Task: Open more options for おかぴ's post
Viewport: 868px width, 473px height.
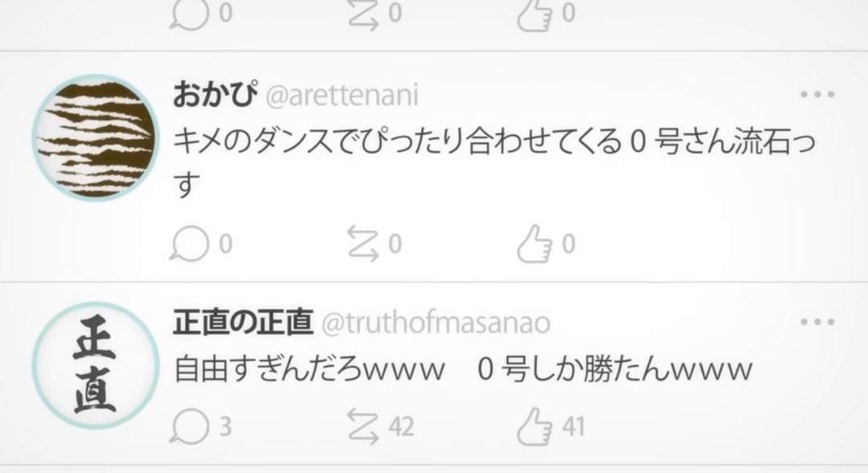Action: pos(817,95)
